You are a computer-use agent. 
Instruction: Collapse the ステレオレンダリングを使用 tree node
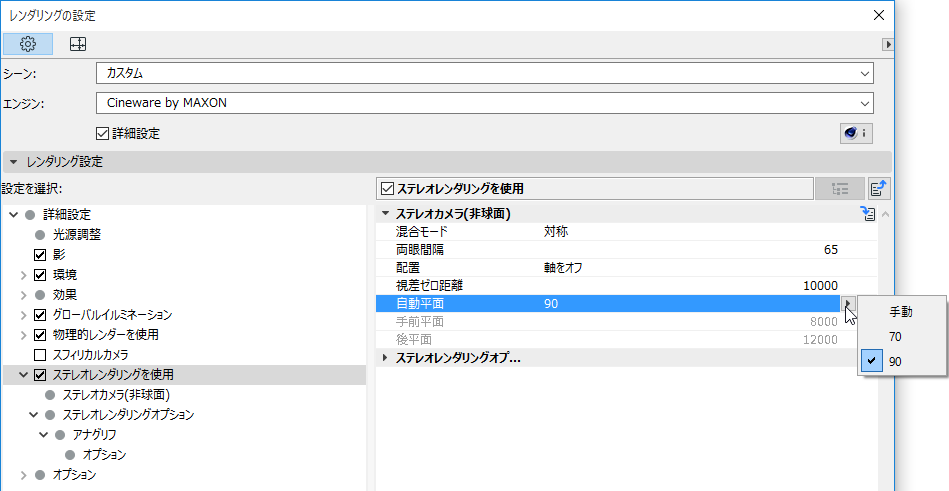pyautogui.click(x=24, y=375)
